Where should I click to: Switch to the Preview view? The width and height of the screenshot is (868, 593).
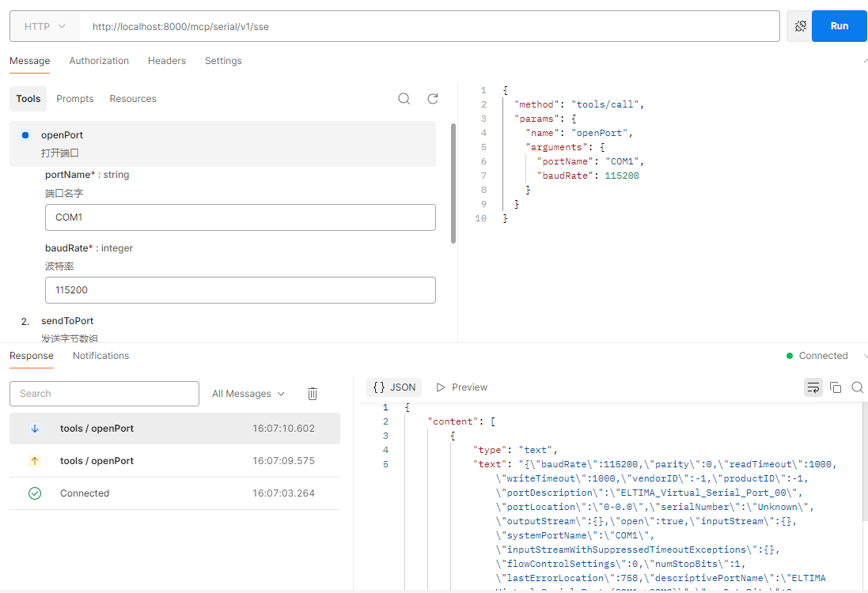(461, 387)
